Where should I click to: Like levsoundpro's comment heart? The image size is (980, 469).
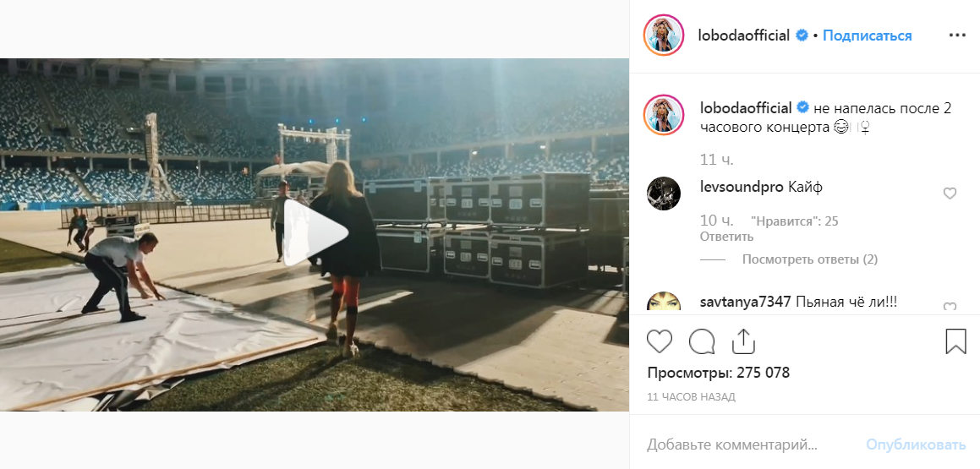pyautogui.click(x=950, y=194)
